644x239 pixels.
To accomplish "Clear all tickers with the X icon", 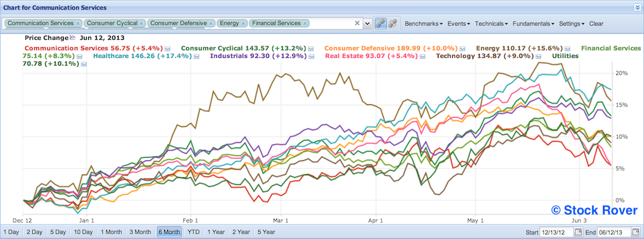I will pos(357,23).
